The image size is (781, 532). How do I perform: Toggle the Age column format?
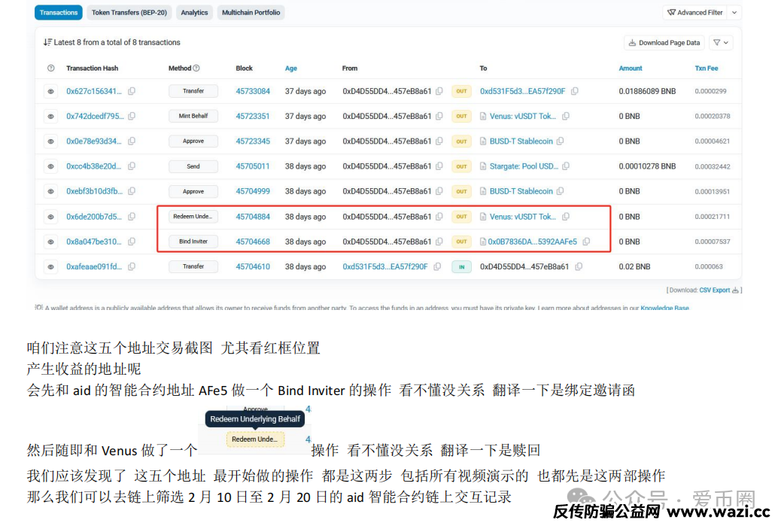(291, 68)
